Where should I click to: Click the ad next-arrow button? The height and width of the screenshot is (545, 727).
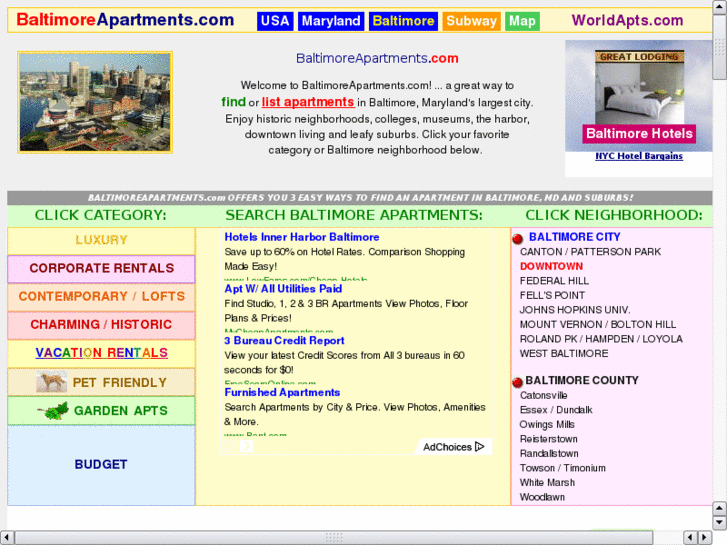[x=246, y=446]
